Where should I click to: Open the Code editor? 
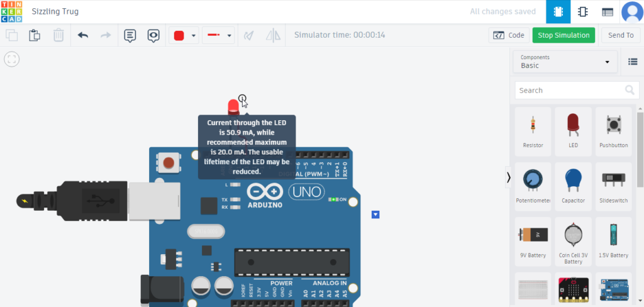(508, 35)
